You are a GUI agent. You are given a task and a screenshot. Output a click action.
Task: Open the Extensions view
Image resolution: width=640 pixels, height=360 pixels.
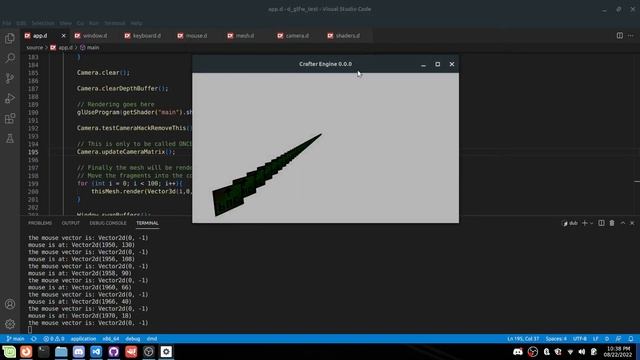click(10, 118)
